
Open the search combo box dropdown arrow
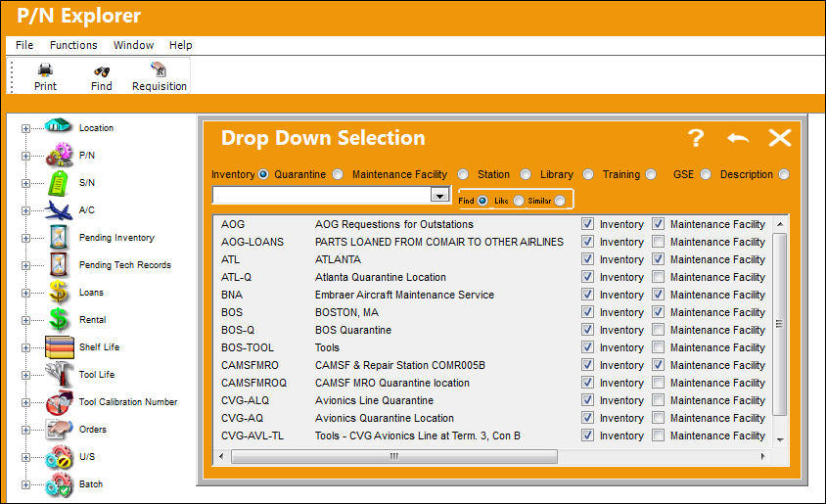coord(439,195)
